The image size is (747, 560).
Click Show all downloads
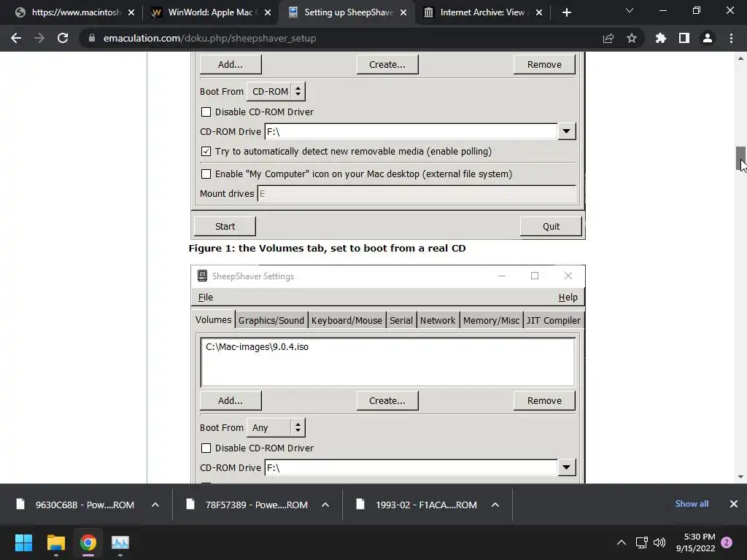click(692, 504)
